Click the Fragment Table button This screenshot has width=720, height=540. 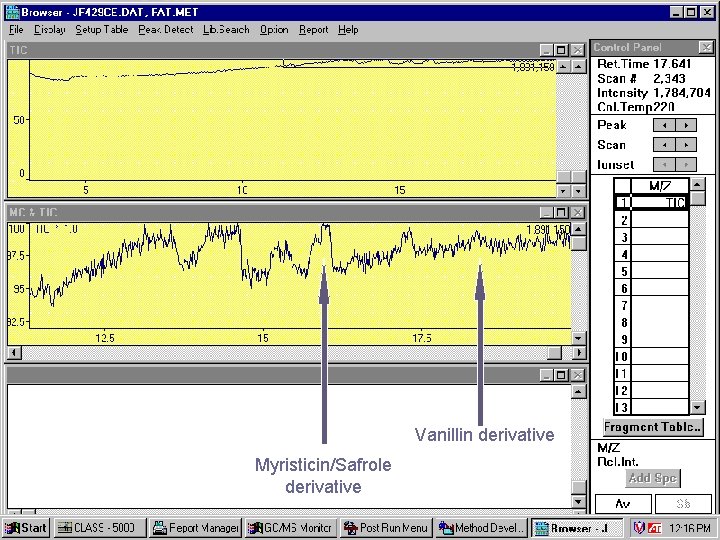coord(653,427)
